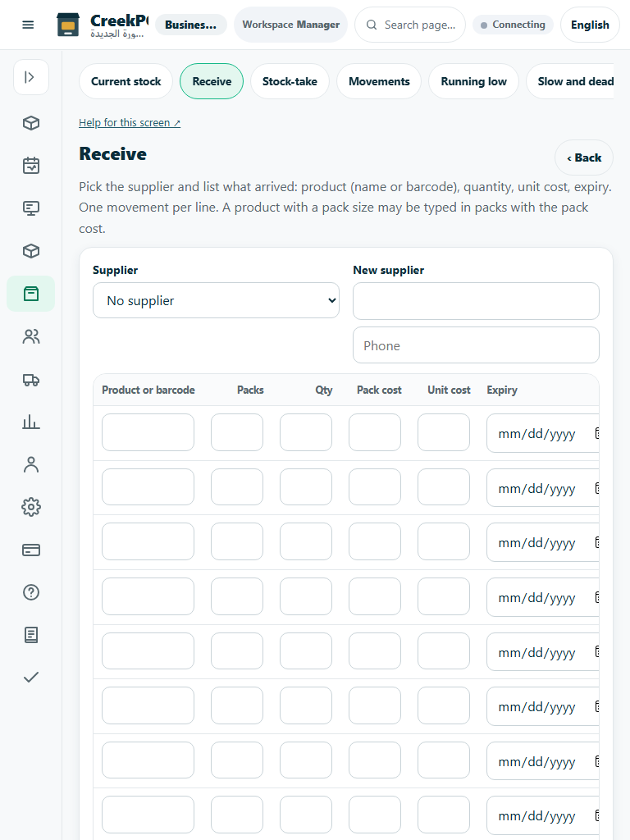Open calendar picker in first row expiry
The image size is (630, 840).
[596, 433]
